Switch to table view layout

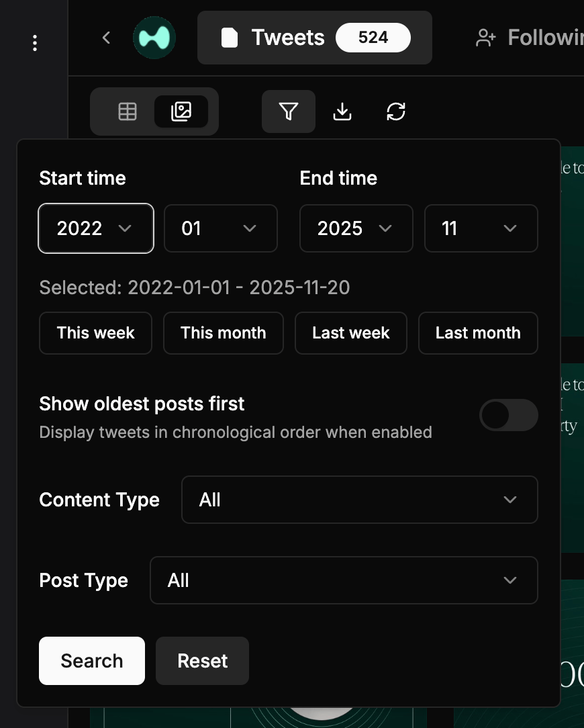click(128, 111)
